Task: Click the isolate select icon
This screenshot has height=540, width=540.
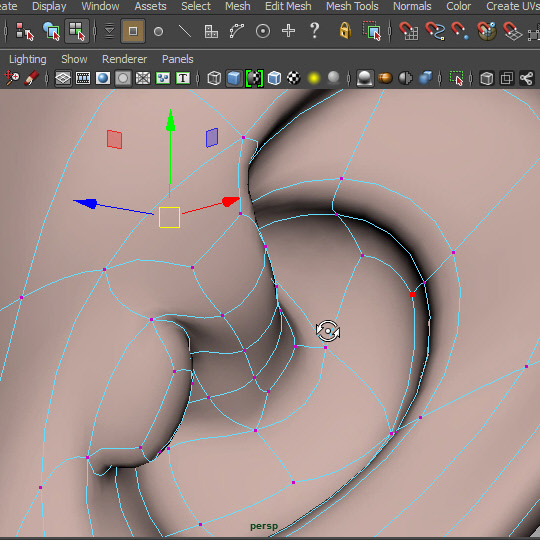Action: tap(457, 78)
